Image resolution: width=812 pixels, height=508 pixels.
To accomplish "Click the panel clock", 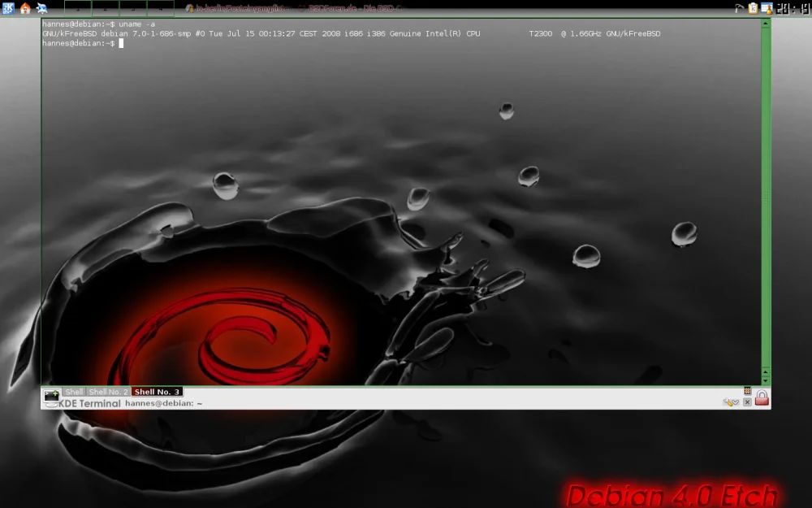I will click(x=793, y=8).
